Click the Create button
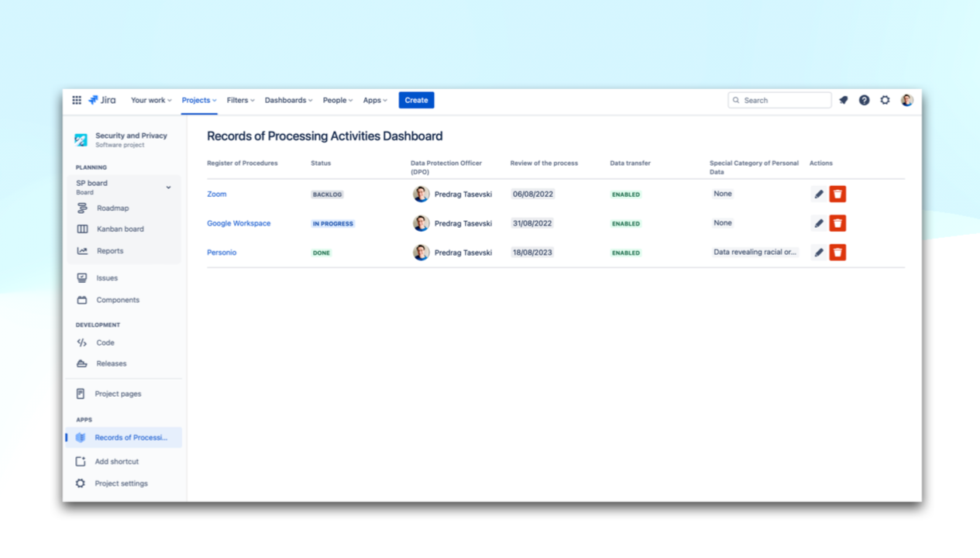This screenshot has width=980, height=558. tap(416, 100)
